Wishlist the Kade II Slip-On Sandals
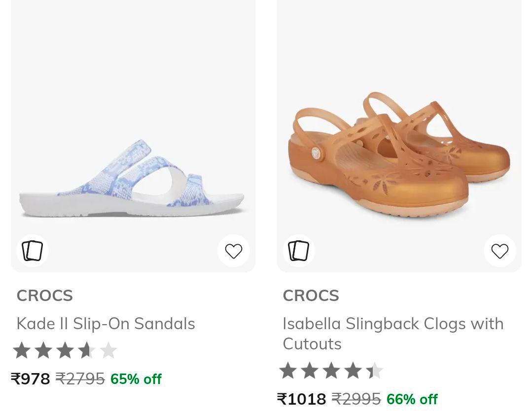 click(234, 251)
